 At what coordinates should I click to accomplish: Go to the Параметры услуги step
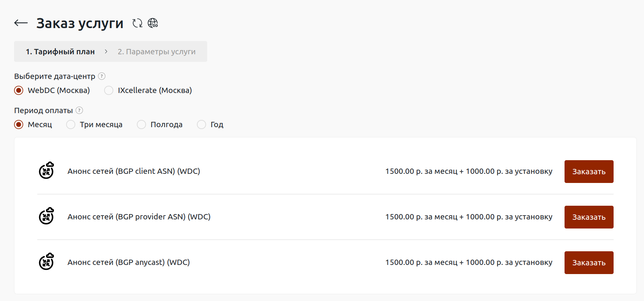[156, 52]
